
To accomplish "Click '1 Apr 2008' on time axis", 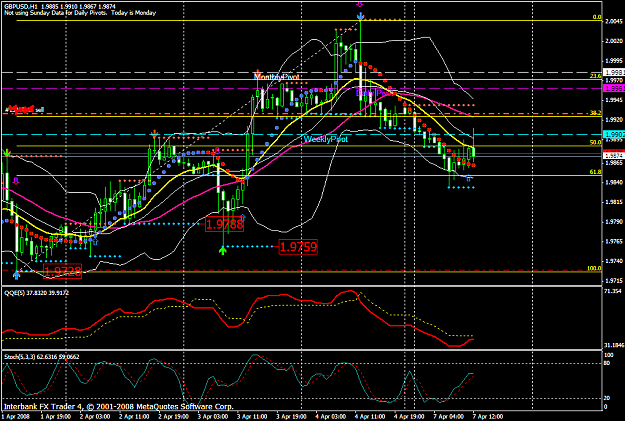I will [15, 417].
